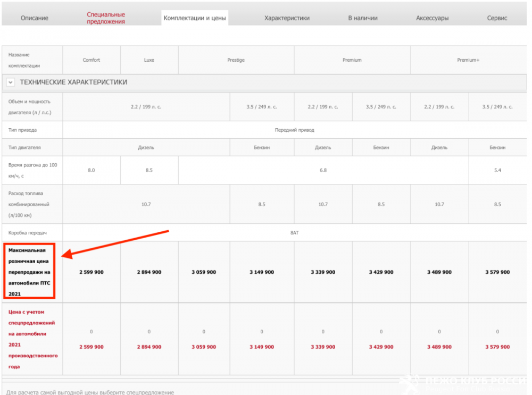Click the red 3 579 900 special price

coord(497,347)
